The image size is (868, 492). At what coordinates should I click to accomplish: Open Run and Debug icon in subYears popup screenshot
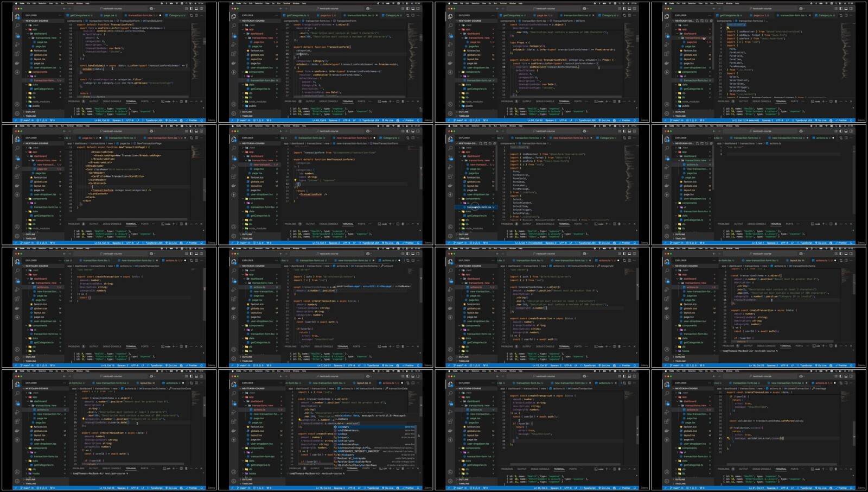[234, 412]
